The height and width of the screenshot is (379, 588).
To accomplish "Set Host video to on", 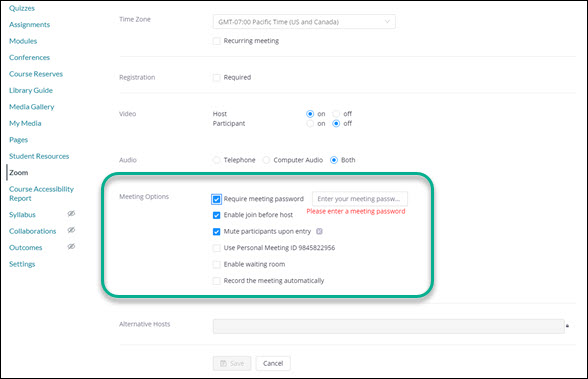I will click(x=310, y=114).
